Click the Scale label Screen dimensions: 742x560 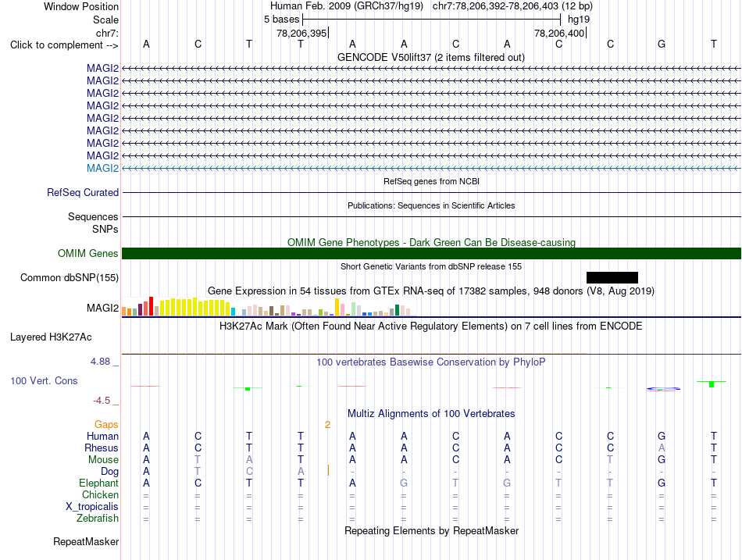pos(105,20)
